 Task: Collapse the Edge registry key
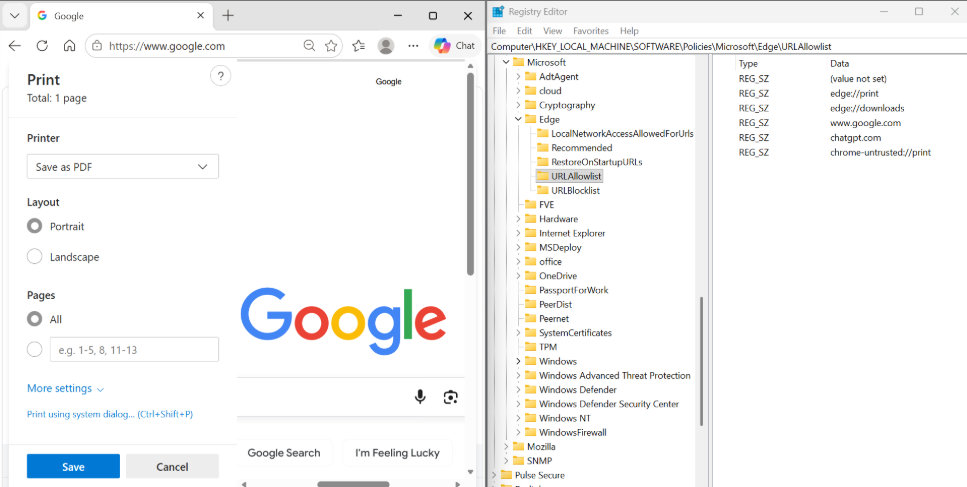point(518,119)
